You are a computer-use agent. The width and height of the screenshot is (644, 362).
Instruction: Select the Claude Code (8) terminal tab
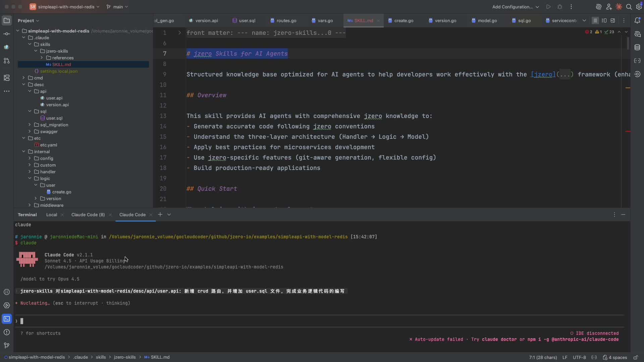pos(88,215)
